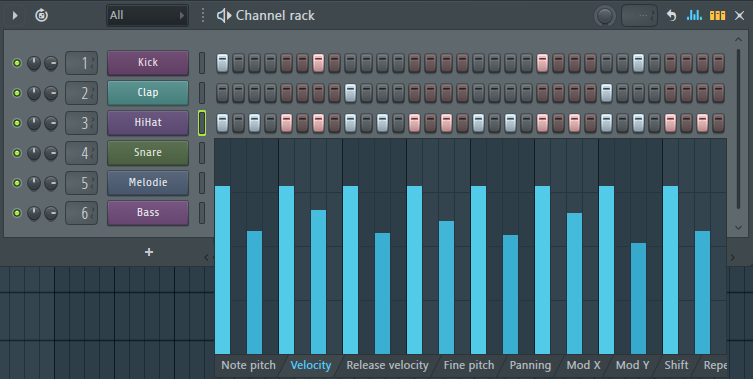
Task: Toggle the first step of Kick row
Action: point(222,63)
